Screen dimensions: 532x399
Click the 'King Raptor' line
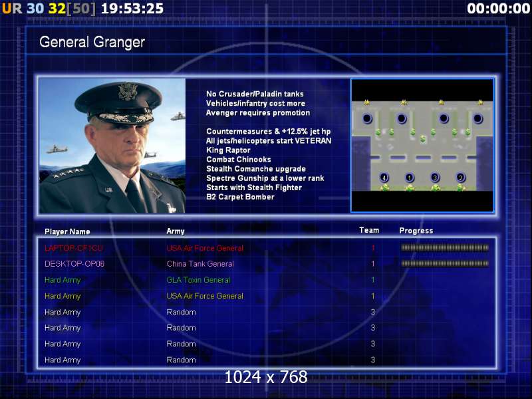click(228, 150)
